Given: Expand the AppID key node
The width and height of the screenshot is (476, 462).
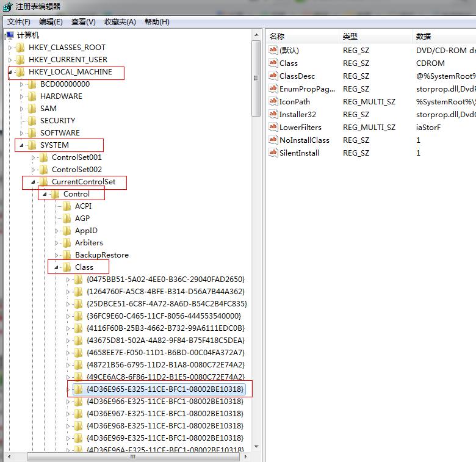Looking at the screenshot, I should pyautogui.click(x=57, y=231).
